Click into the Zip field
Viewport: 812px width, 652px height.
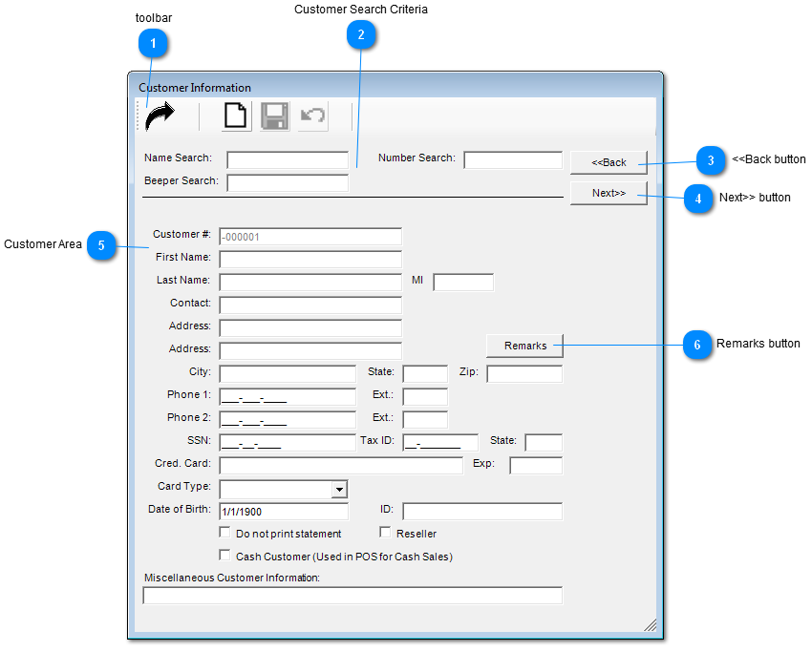point(524,373)
